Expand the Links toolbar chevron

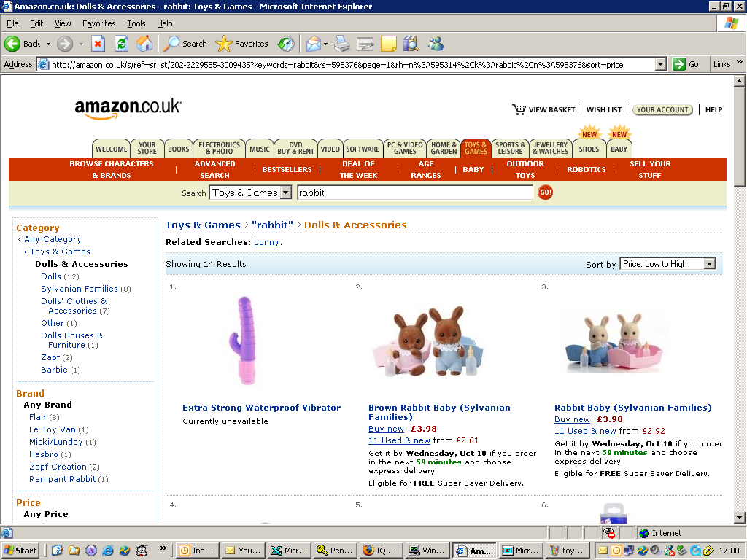click(x=740, y=62)
